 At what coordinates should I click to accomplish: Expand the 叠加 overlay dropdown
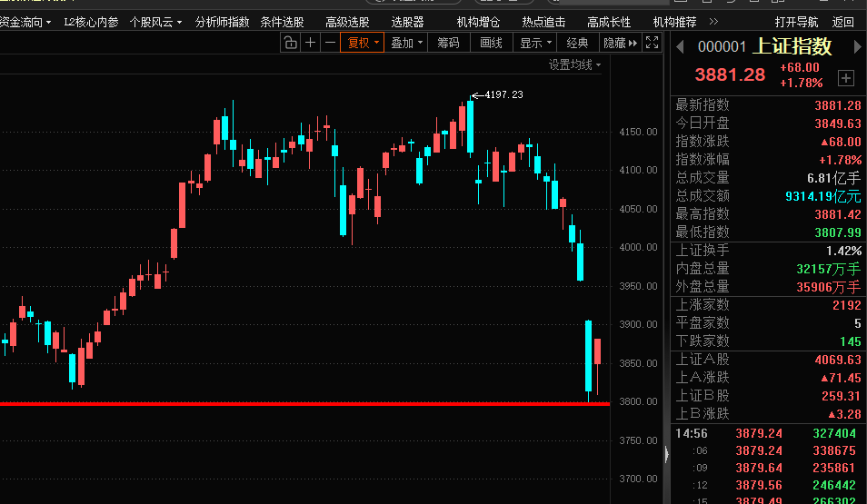point(406,43)
